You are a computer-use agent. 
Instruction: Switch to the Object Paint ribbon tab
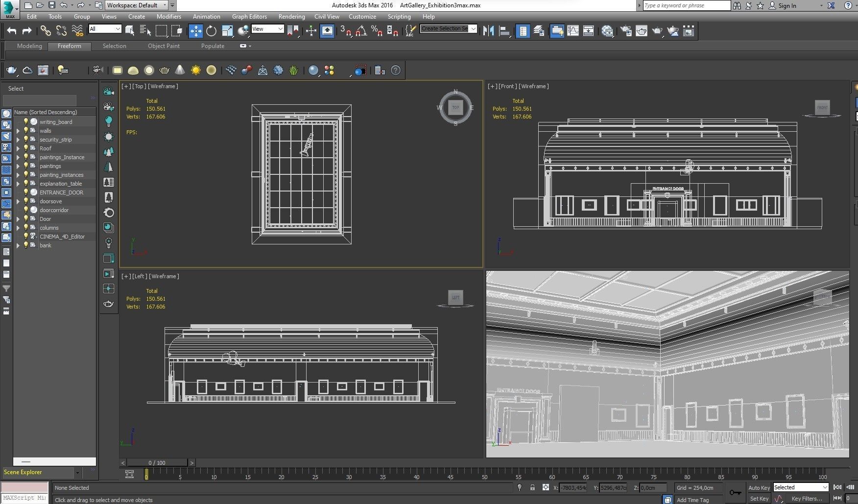(x=164, y=46)
